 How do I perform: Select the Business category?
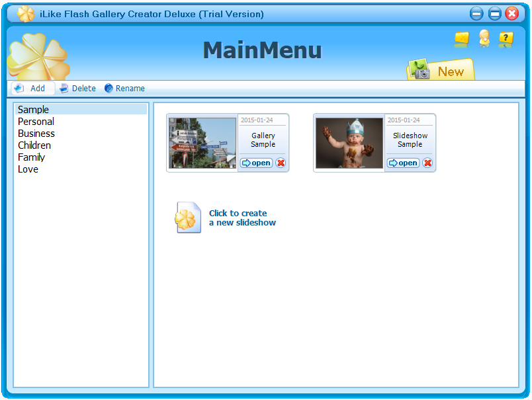point(36,134)
